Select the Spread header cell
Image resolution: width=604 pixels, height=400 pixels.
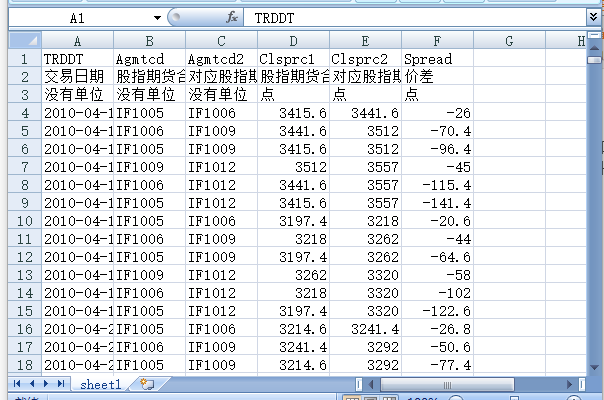point(438,59)
